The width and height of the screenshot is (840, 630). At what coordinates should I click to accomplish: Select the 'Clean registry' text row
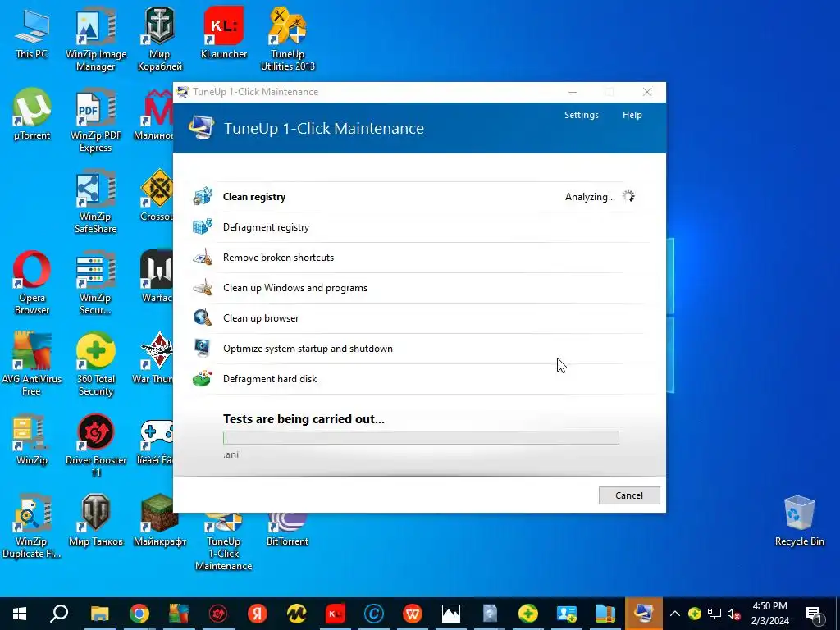click(x=254, y=197)
